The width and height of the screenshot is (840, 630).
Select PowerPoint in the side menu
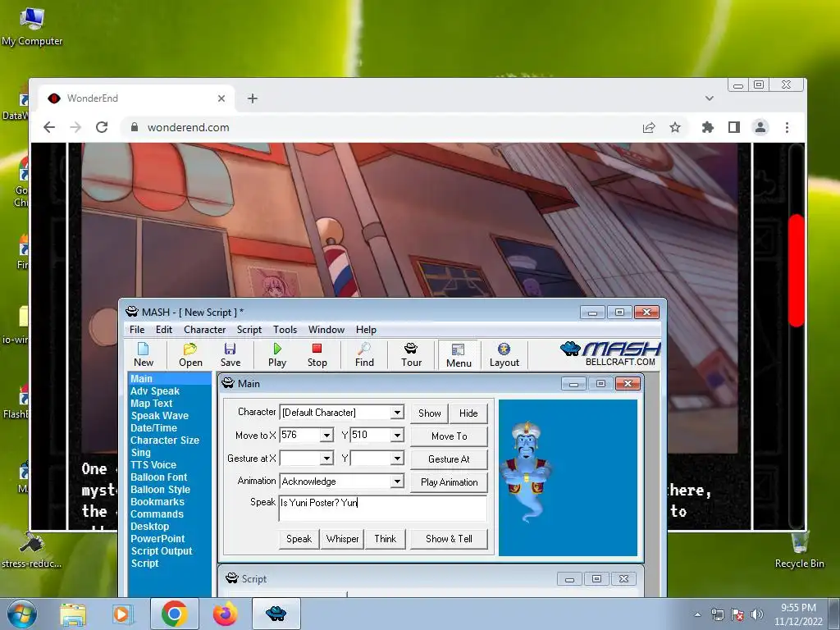tap(157, 539)
